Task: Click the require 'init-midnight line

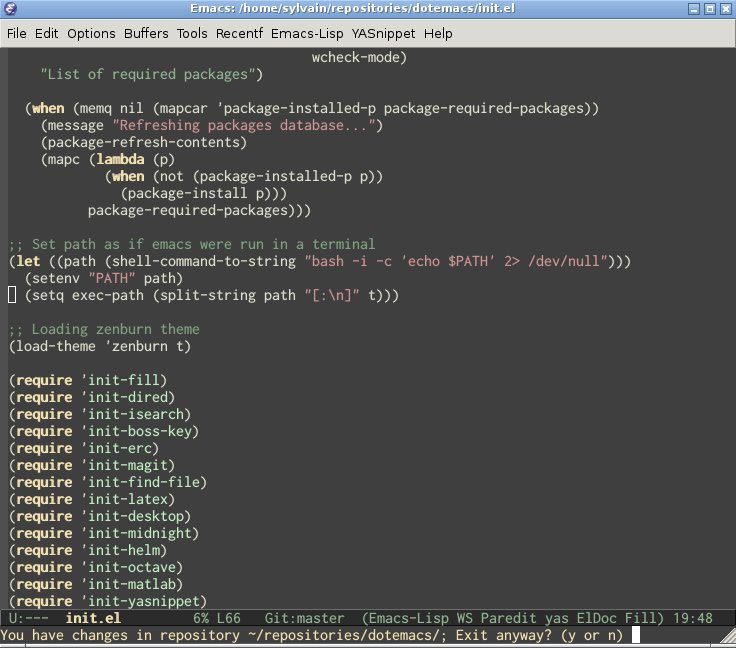Action: pyautogui.click(x=104, y=534)
